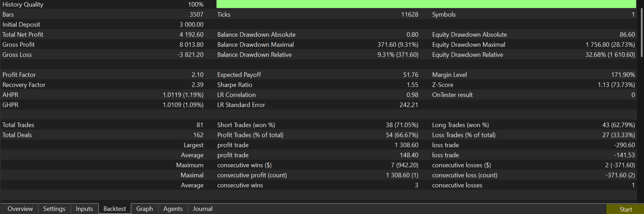The height and width of the screenshot is (214, 644).
Task: Select the Initial Deposit value 3 000.00
Action: pos(191,25)
